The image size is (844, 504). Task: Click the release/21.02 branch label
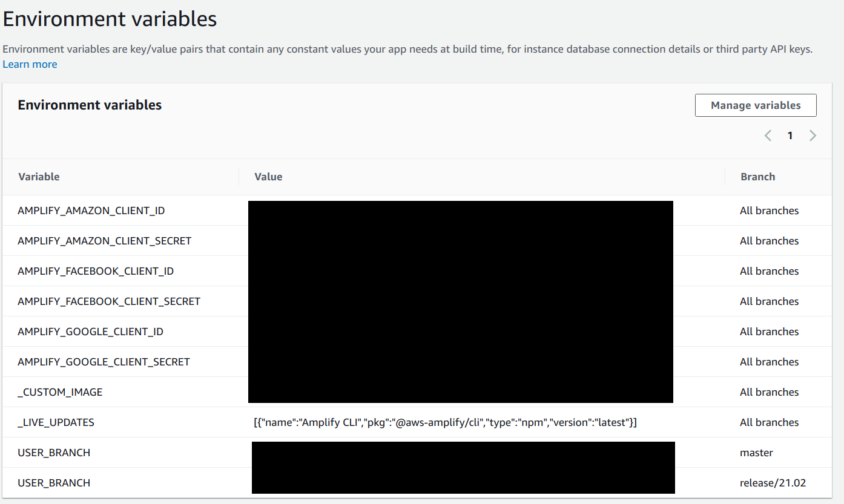773,482
